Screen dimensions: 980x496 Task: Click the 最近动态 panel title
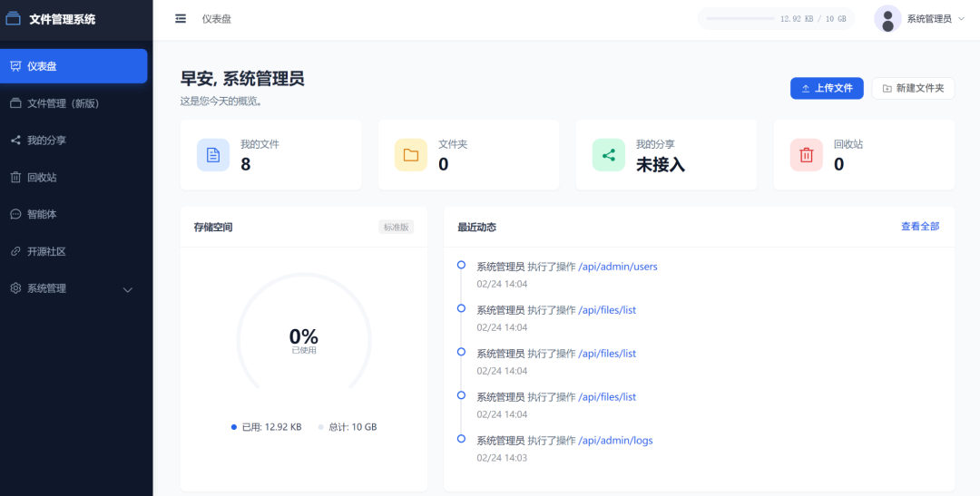[x=477, y=228]
